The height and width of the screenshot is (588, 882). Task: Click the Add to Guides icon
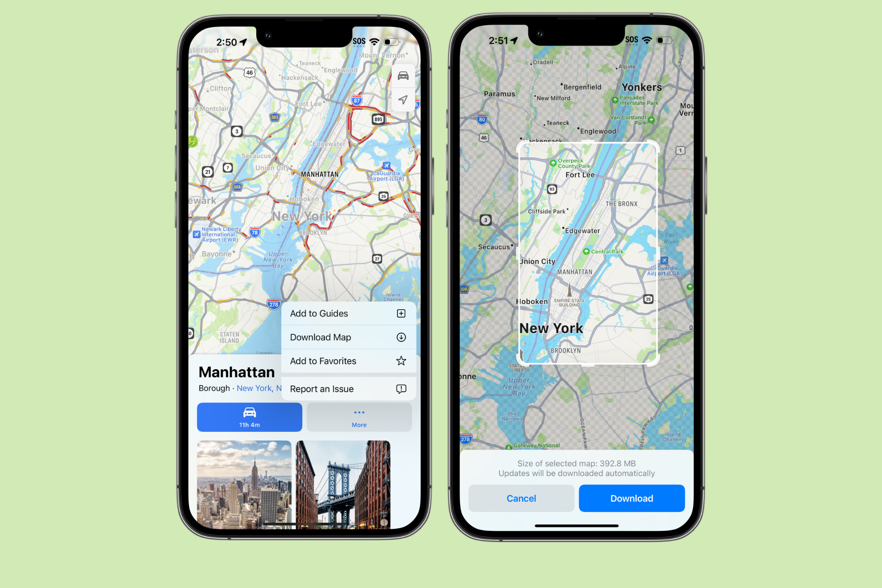coord(400,313)
